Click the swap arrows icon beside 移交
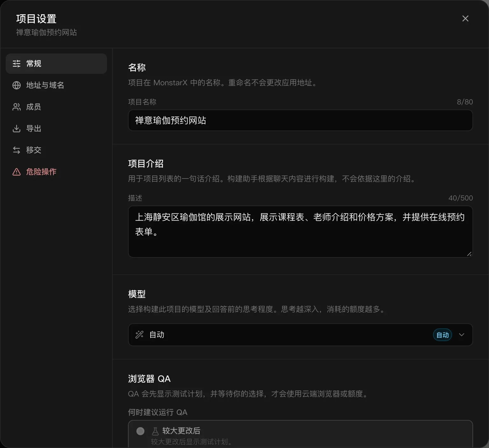The image size is (489, 448). (x=17, y=150)
